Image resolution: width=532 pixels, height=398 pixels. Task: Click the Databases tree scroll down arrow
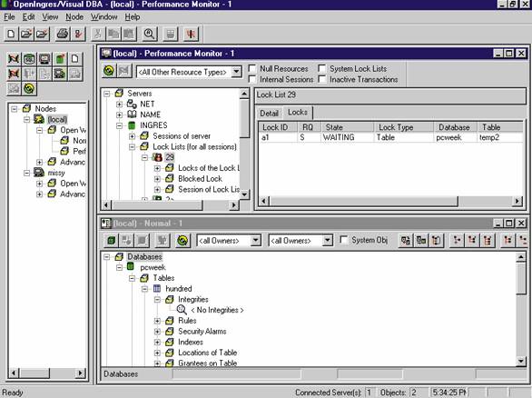520,361
